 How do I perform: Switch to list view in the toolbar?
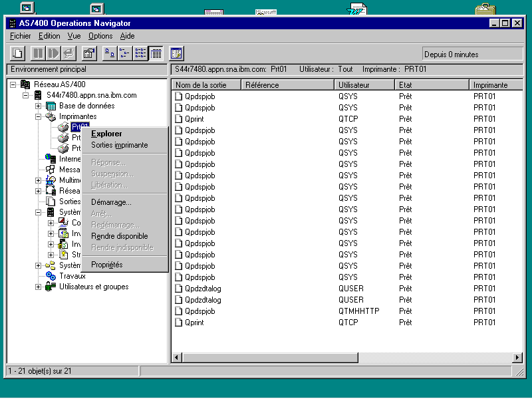pyautogui.click(x=140, y=53)
